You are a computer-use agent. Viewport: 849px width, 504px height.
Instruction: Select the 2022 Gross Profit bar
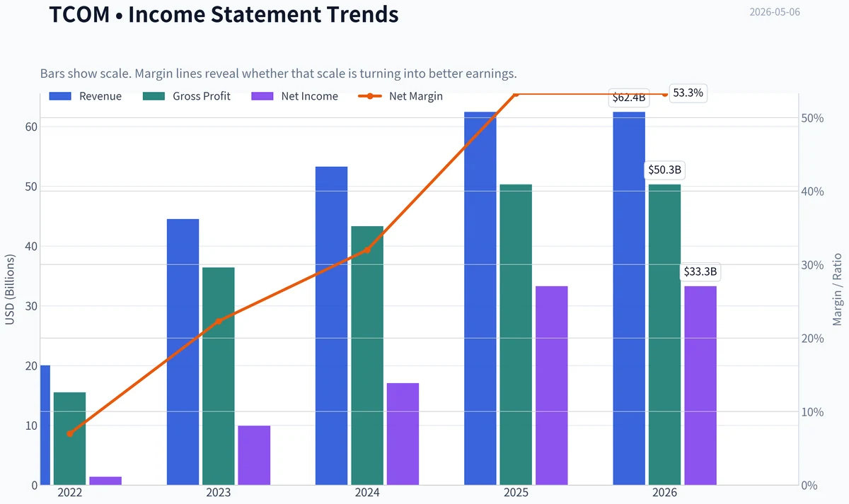70,438
